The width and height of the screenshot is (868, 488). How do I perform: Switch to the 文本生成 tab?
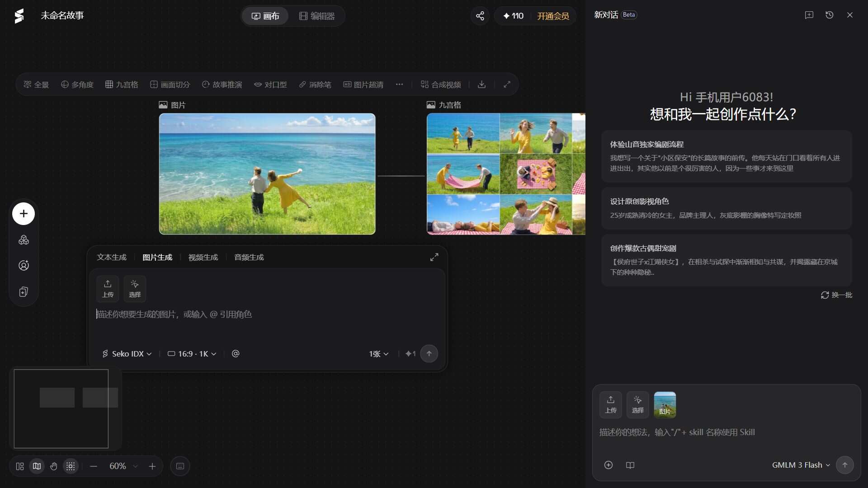point(112,257)
